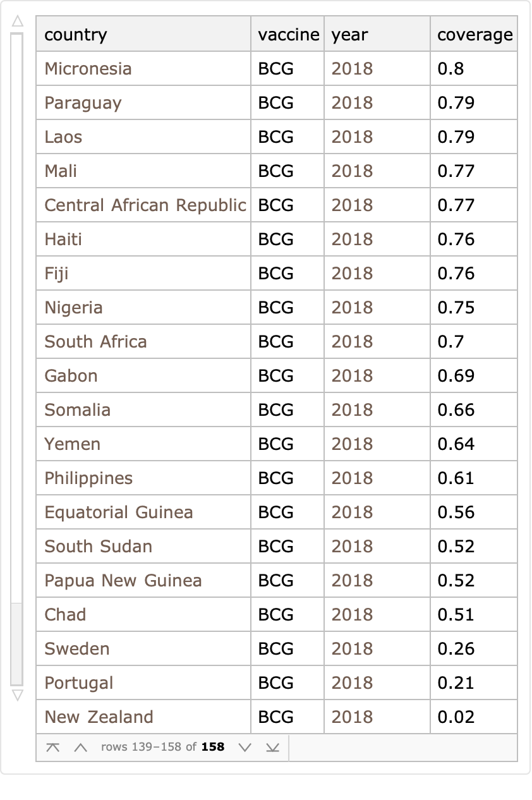532x800 pixels.
Task: Click the scroll up one page arrow
Action: click(80, 748)
